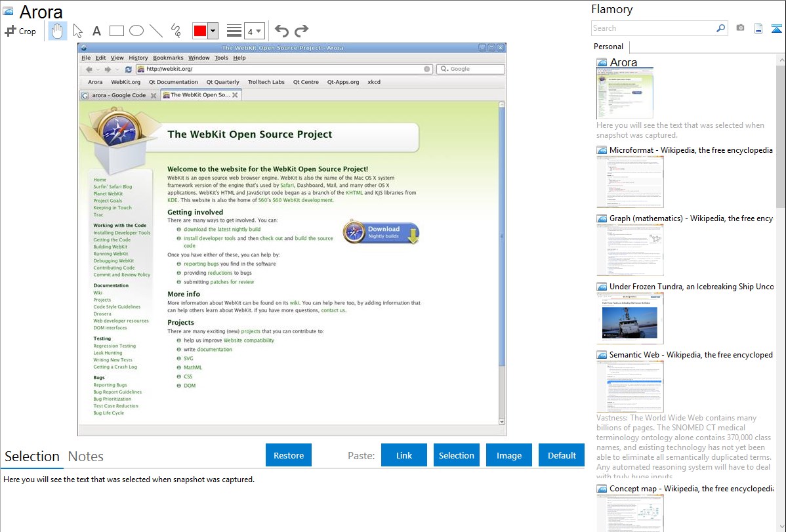Click the Paste Link button
Viewport: 786px width, 532px height.
click(x=404, y=455)
